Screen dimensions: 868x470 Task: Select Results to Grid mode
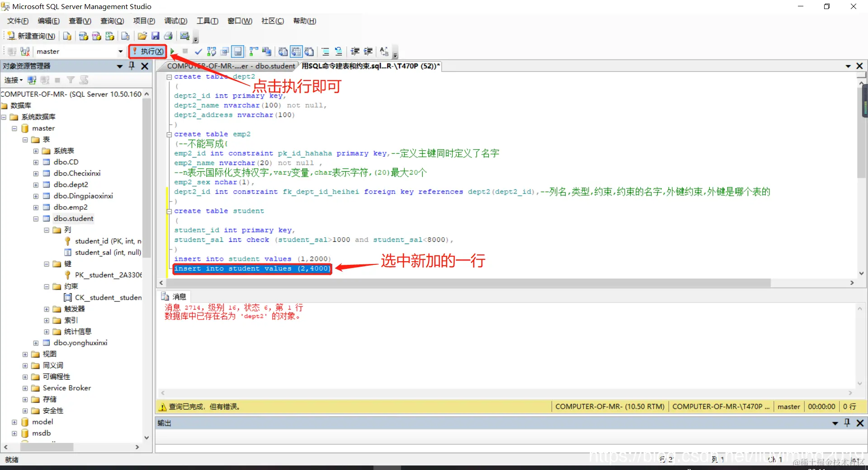pyautogui.click(x=296, y=52)
